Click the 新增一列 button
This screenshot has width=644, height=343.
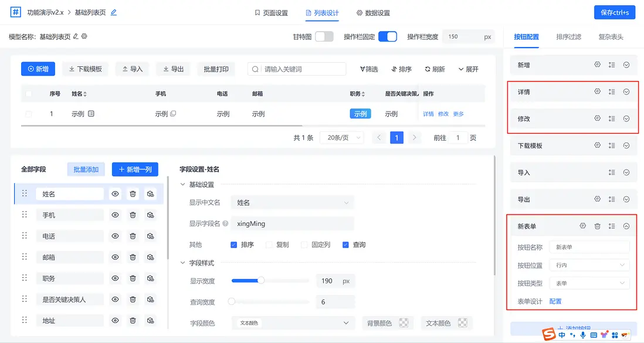click(x=135, y=169)
